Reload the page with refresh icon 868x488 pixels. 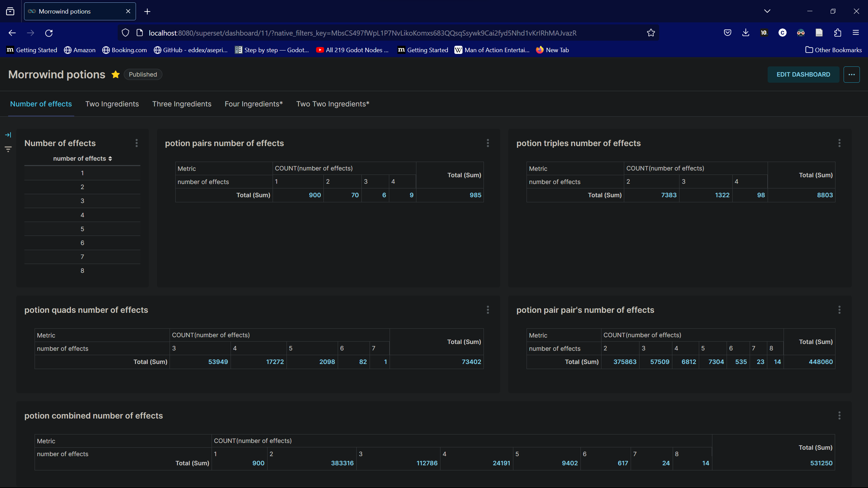(49, 33)
